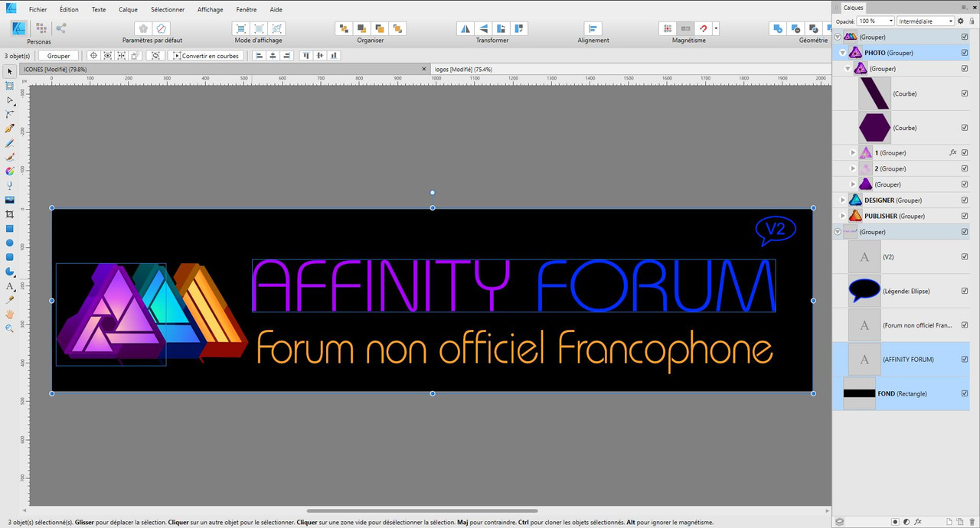The image size is (980, 528).
Task: Toggle visibility of AFFINITY FORUM text layer
Action: click(965, 359)
